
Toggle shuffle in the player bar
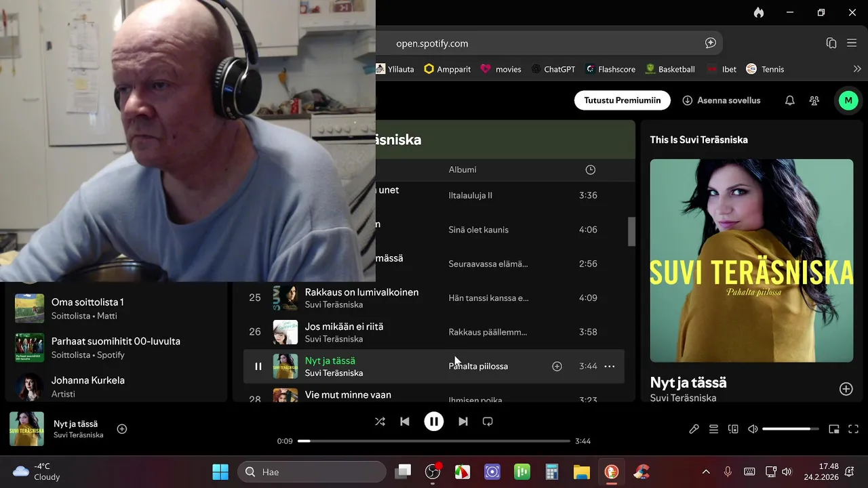click(x=380, y=422)
